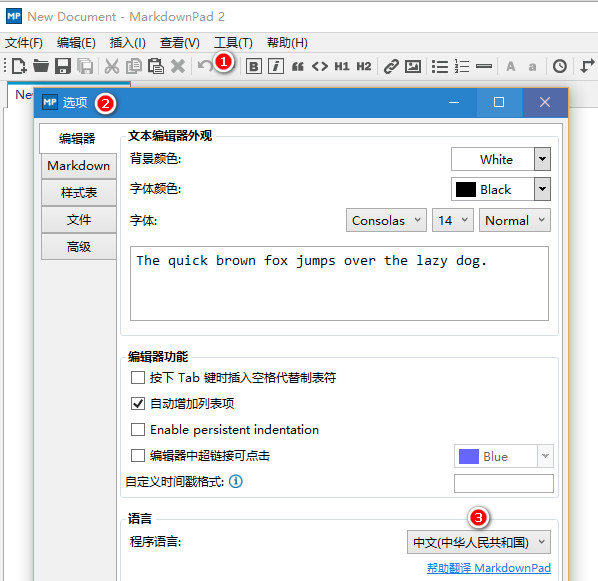Apply Heading 1 with the H1 icon
The image size is (598, 581).
pyautogui.click(x=342, y=66)
